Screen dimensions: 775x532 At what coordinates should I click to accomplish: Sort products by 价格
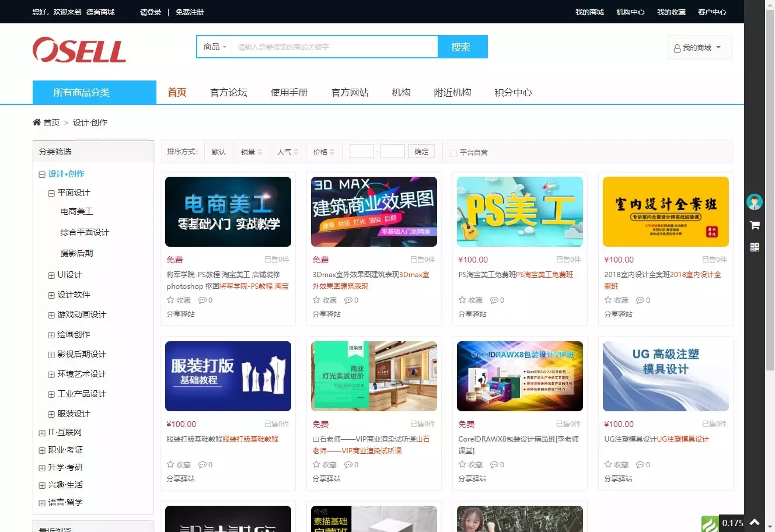coord(324,152)
